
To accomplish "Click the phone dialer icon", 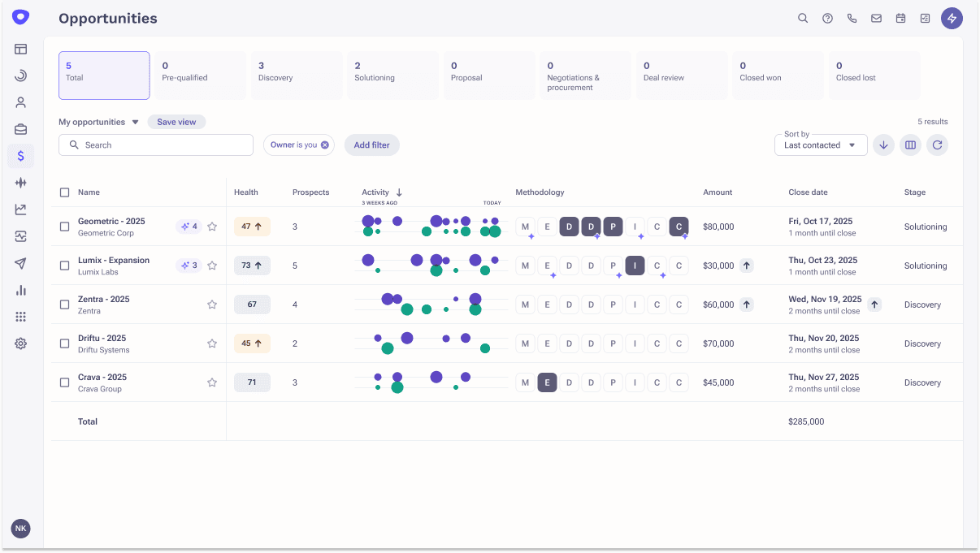I will (x=852, y=18).
